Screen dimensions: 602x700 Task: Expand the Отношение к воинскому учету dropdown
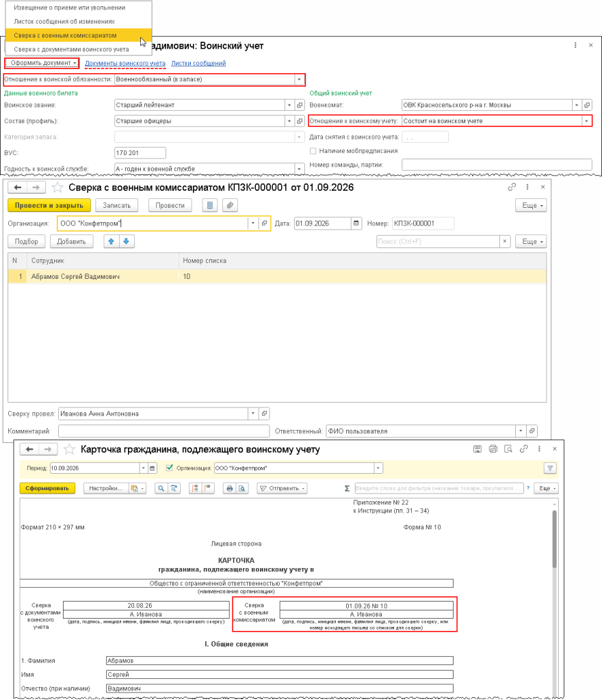586,121
